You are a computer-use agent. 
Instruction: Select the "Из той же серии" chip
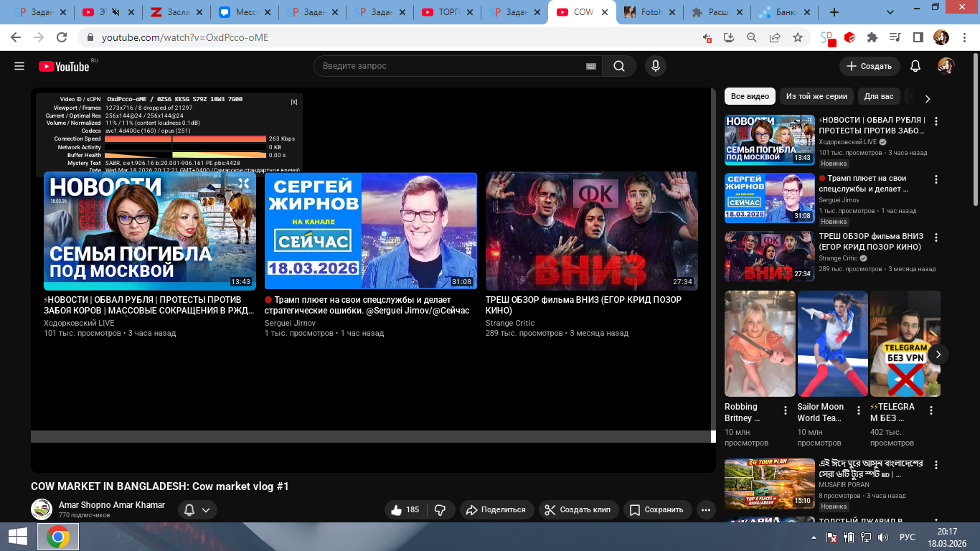click(816, 96)
